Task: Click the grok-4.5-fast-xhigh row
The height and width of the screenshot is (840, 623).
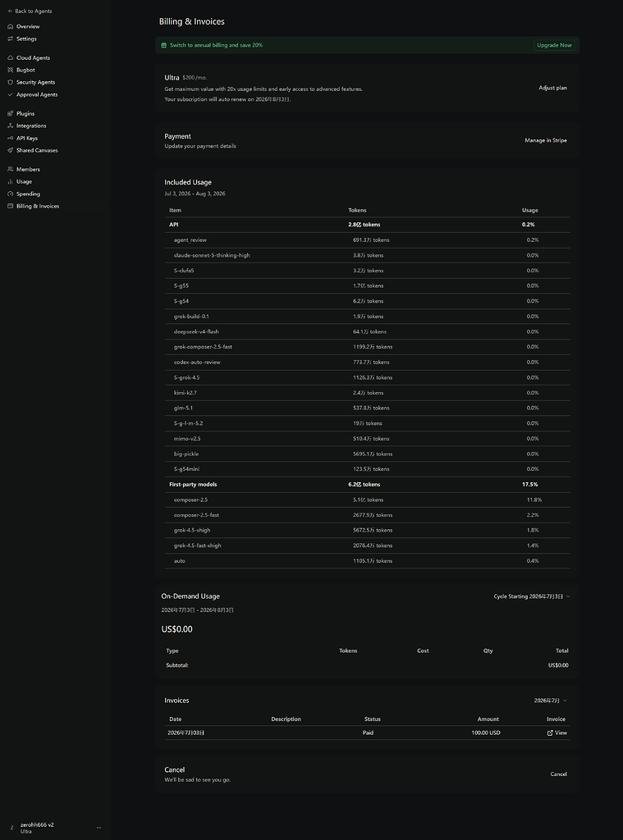Action: coord(367,546)
